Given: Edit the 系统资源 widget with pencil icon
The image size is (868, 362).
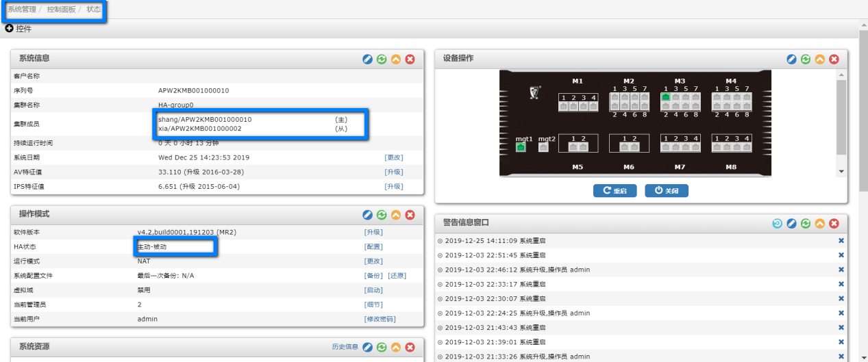Looking at the screenshot, I should tap(368, 348).
